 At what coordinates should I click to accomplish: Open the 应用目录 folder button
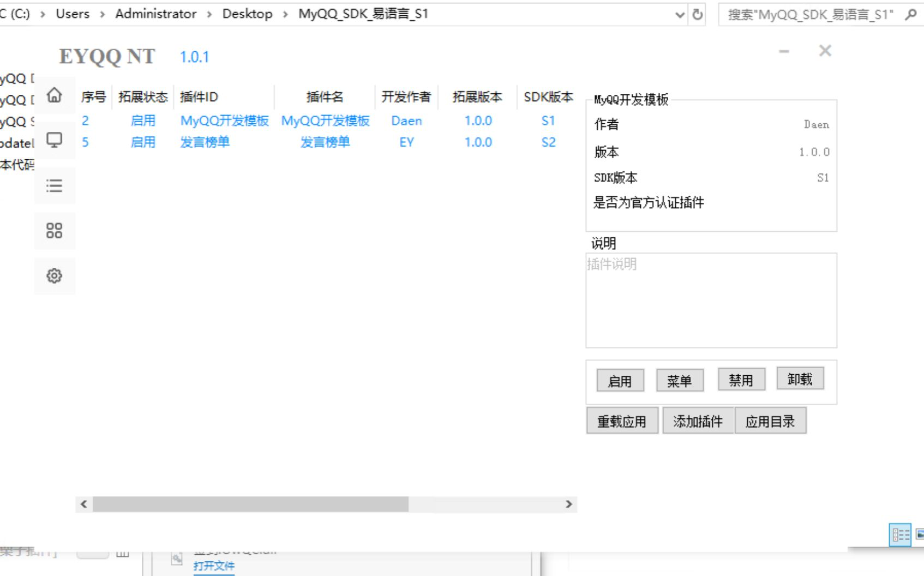[x=770, y=421]
